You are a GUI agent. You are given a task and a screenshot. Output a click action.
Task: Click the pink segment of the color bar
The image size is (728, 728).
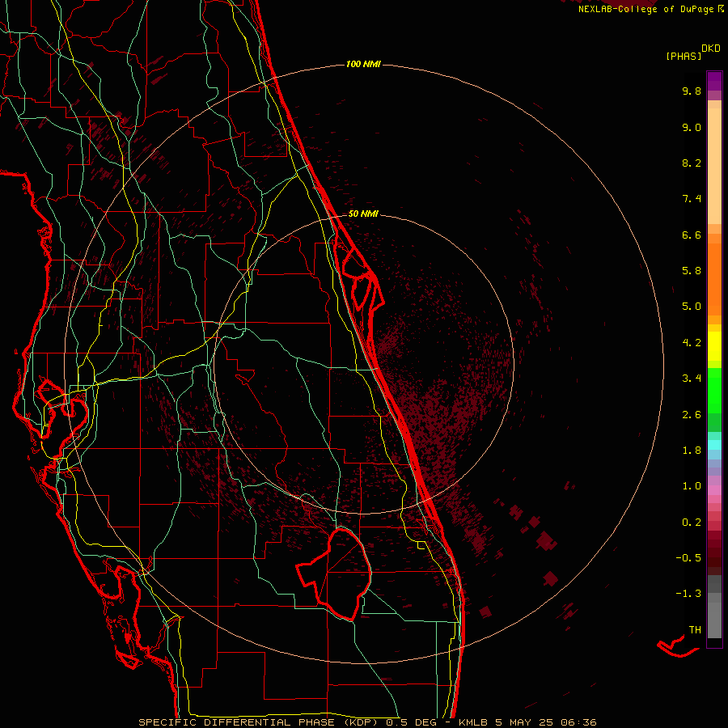(x=714, y=490)
